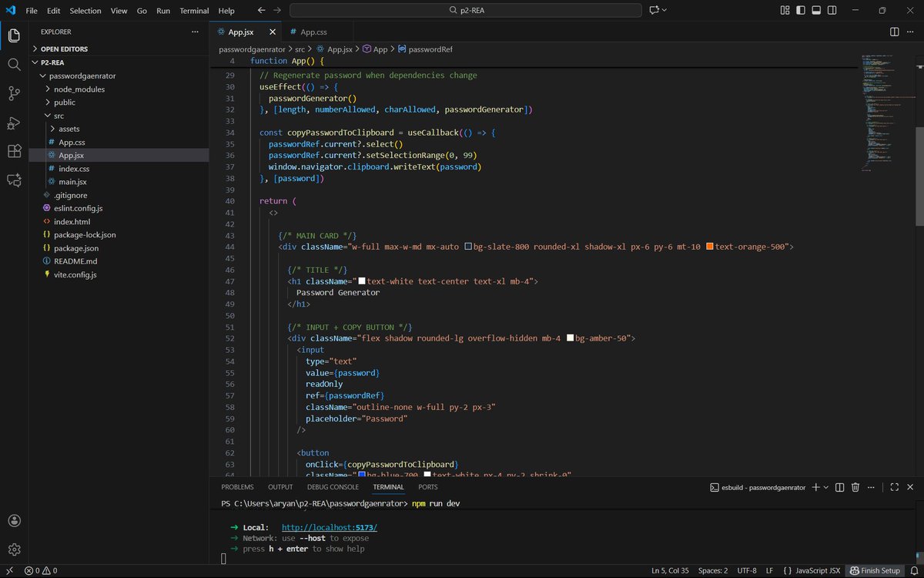
Task: Click the UTF-8 encoding indicator
Action: click(747, 571)
